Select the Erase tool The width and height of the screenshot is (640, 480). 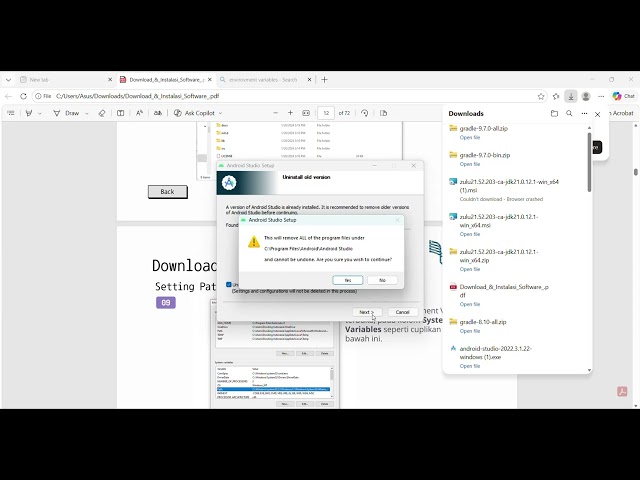click(x=102, y=113)
